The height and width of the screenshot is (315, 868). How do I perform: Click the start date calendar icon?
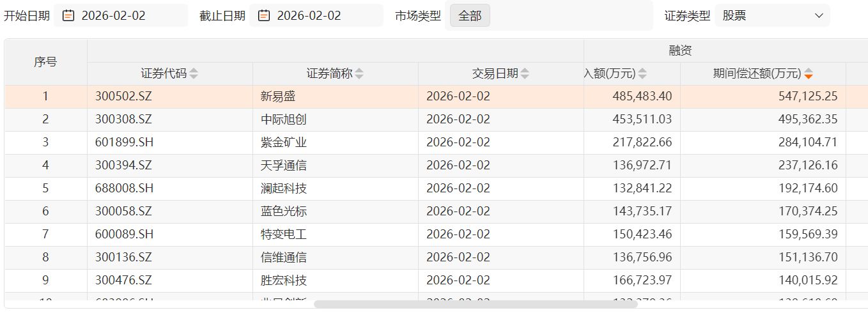[68, 16]
